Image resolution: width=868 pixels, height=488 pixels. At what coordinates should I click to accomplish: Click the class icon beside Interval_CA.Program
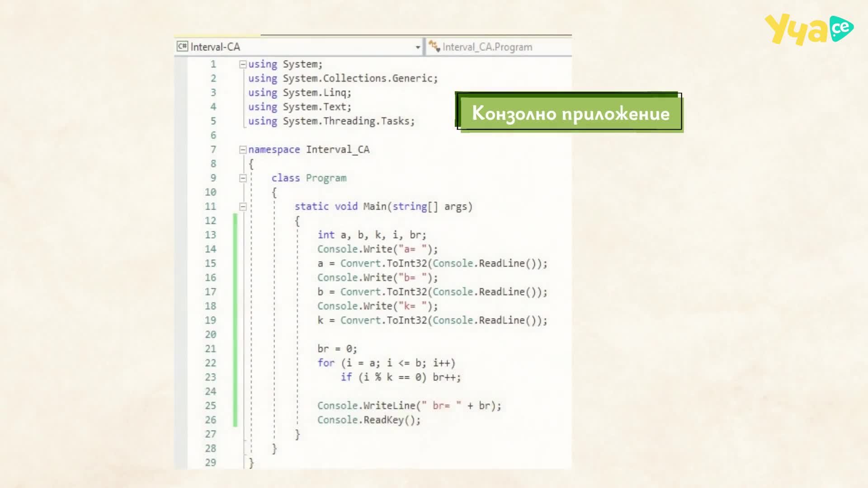(434, 46)
